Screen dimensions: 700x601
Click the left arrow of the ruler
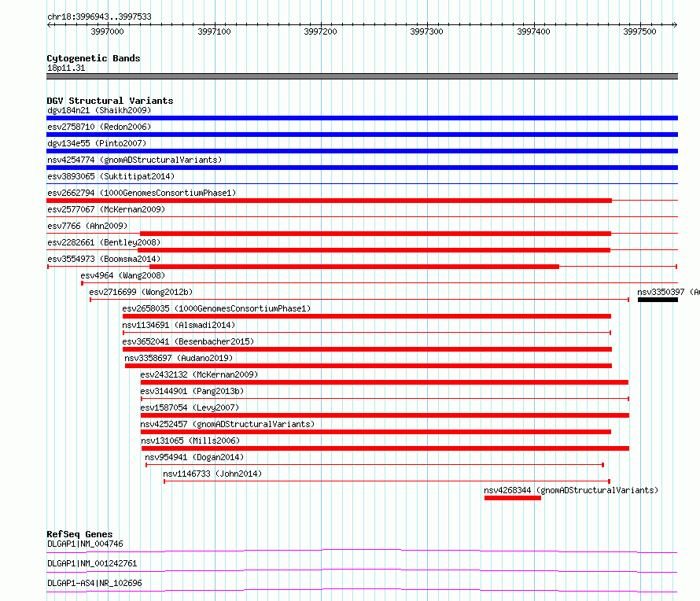pyautogui.click(x=50, y=25)
